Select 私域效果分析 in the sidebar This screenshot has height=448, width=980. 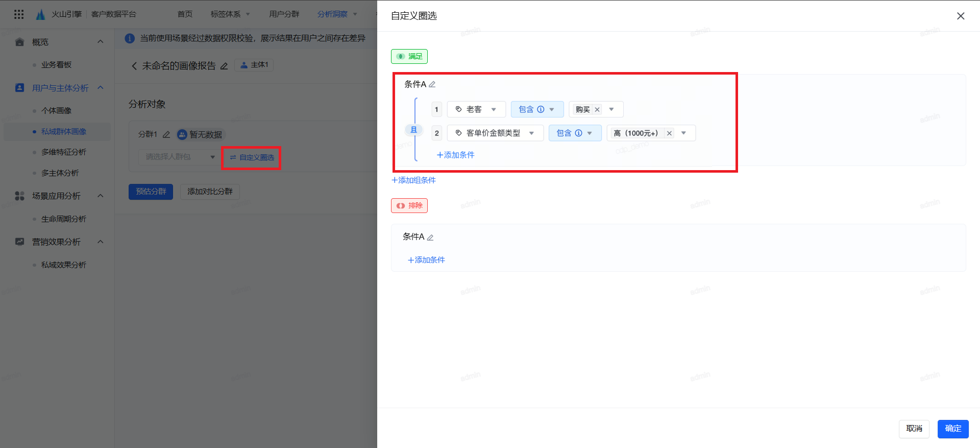tap(64, 265)
